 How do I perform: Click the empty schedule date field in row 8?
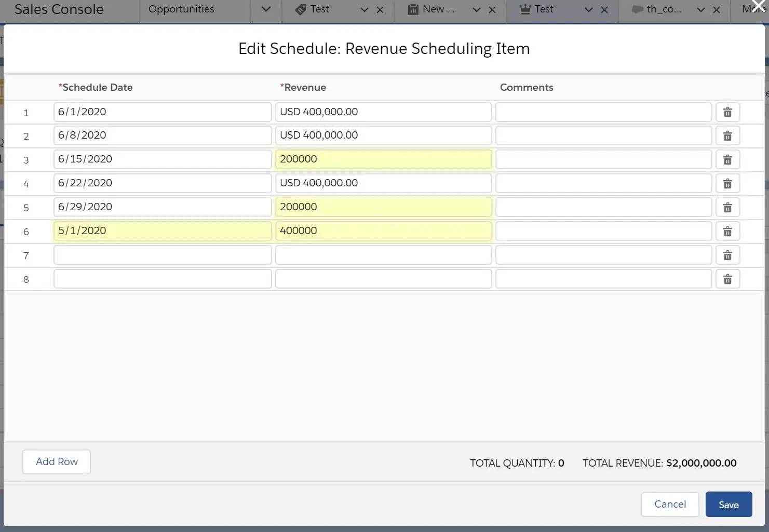(x=163, y=279)
